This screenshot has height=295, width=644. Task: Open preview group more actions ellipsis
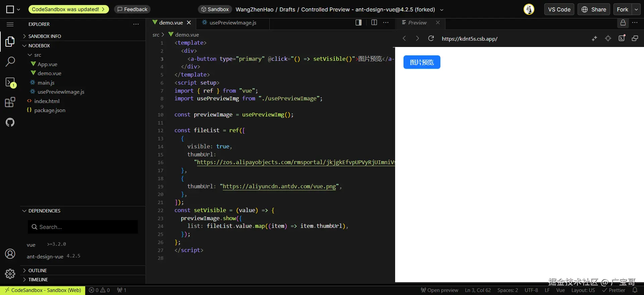(x=635, y=22)
